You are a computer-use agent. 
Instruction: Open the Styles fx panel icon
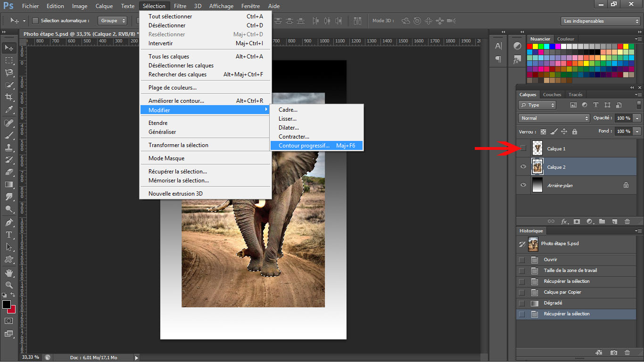coord(517,60)
